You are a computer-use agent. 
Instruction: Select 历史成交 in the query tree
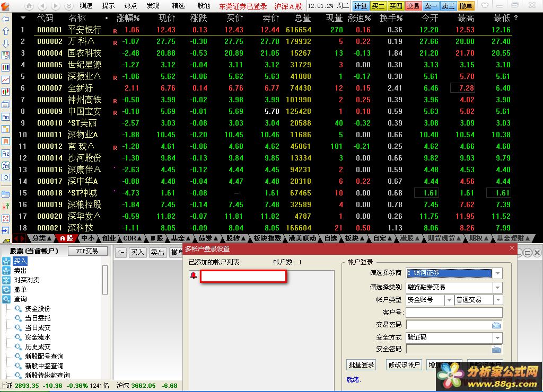(38, 346)
